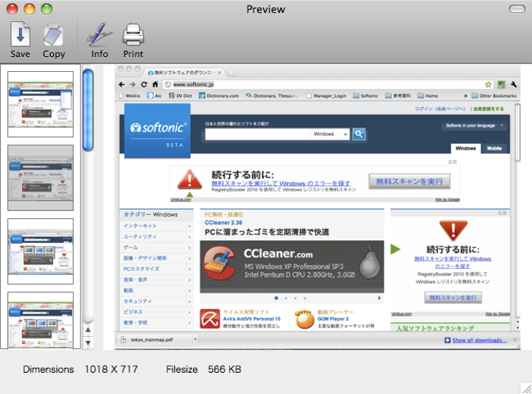Click the Avira AntiVir red umbrella icon
The image size is (532, 394).
pyautogui.click(x=210, y=319)
